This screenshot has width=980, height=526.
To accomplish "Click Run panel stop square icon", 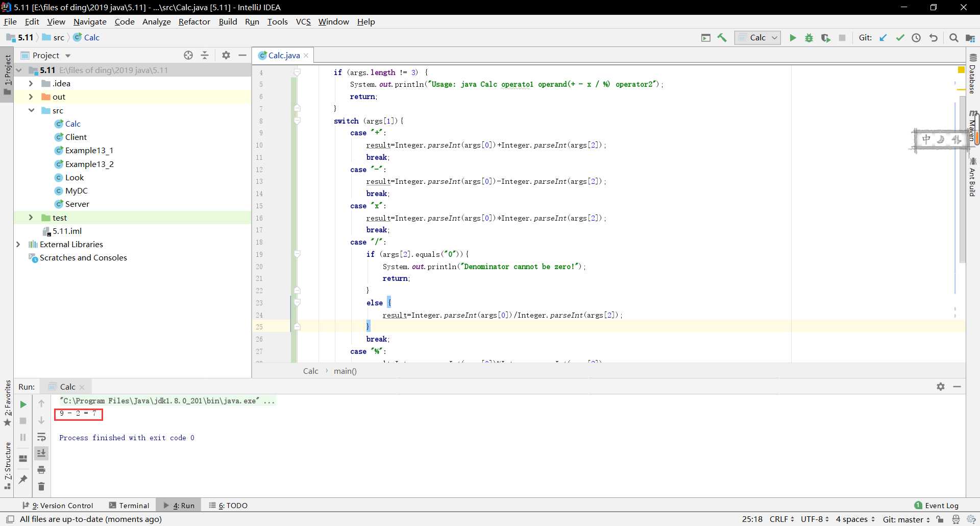I will click(23, 421).
